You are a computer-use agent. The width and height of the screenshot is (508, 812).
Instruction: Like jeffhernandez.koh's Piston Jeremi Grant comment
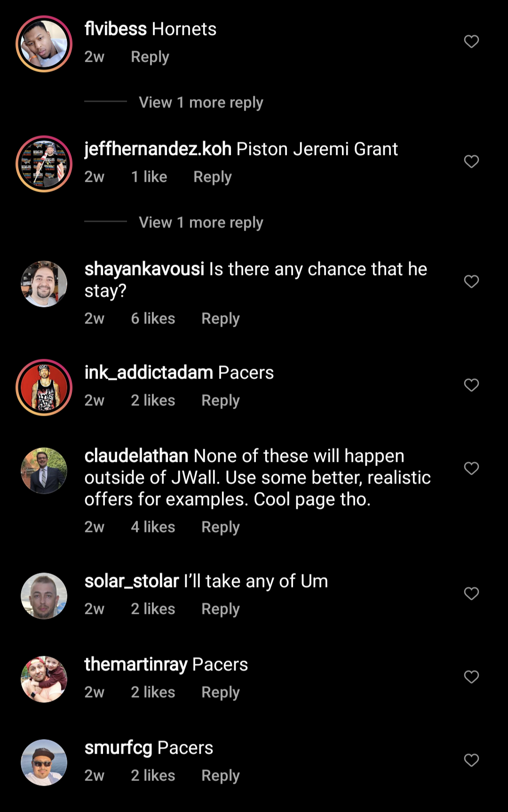click(x=471, y=161)
